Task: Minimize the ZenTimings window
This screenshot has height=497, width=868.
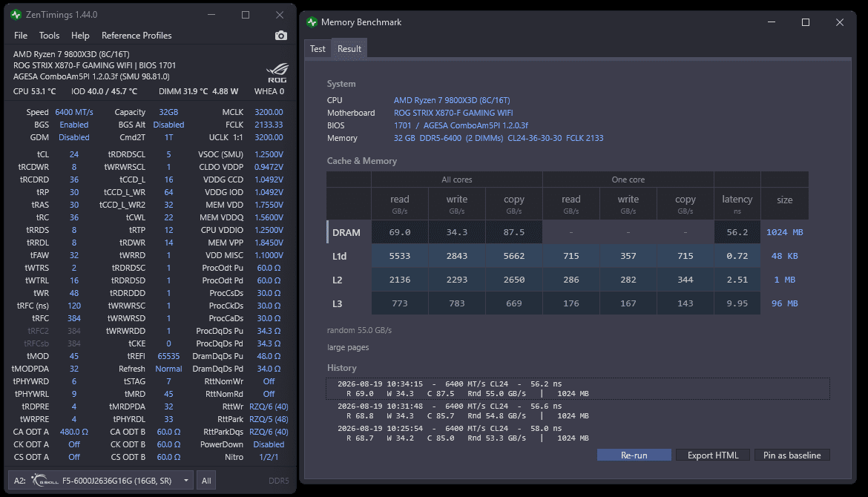Action: (211, 15)
